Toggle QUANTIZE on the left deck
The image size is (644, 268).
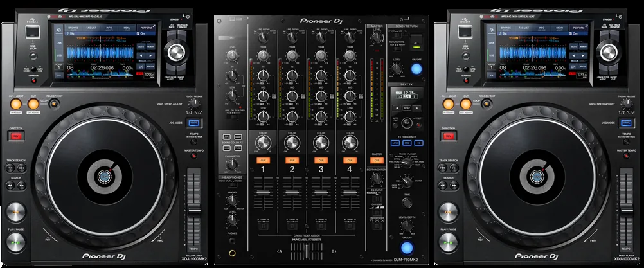click(x=33, y=80)
